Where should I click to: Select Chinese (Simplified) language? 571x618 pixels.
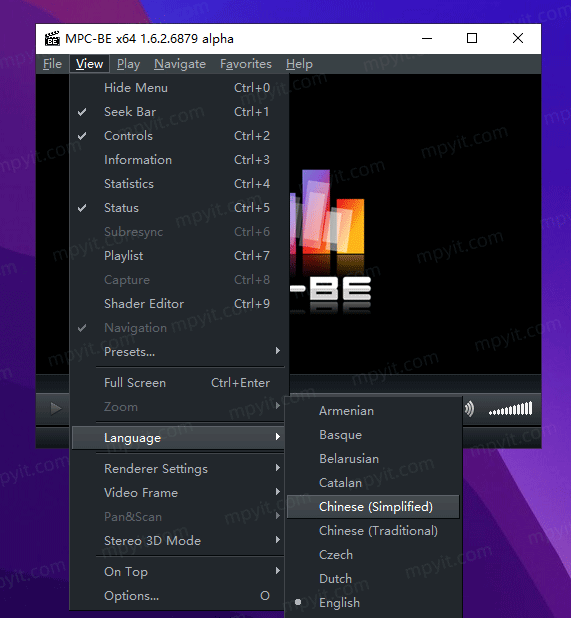(373, 507)
